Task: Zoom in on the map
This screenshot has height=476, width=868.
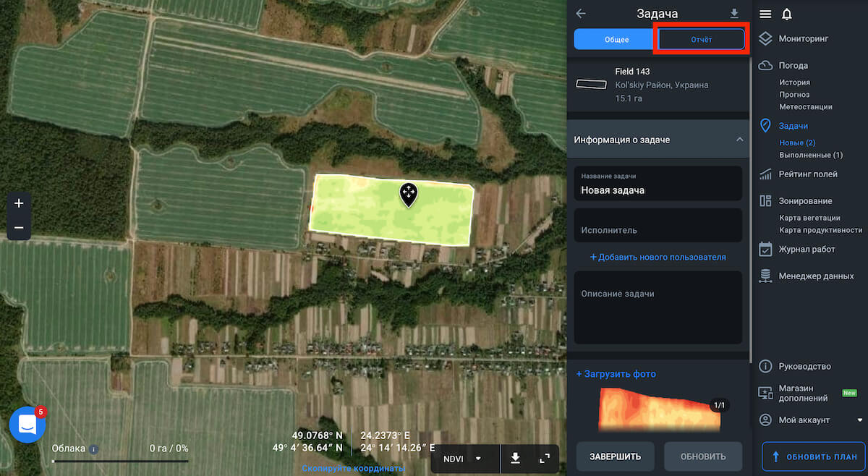Action: [19, 204]
